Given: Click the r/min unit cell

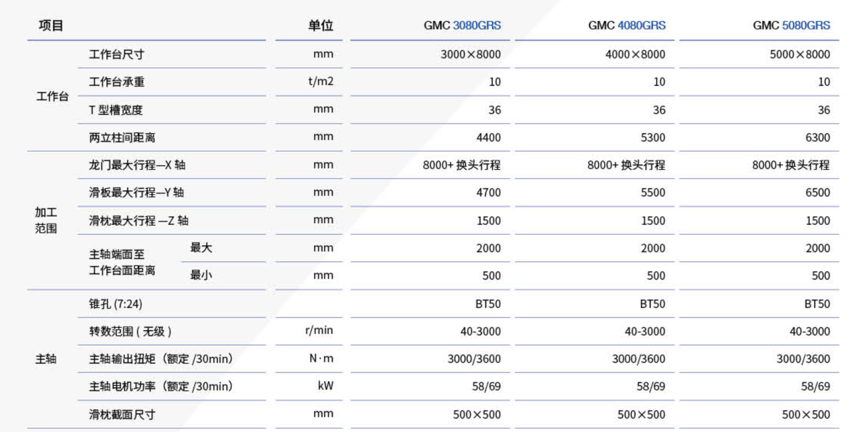Looking at the screenshot, I should (319, 330).
